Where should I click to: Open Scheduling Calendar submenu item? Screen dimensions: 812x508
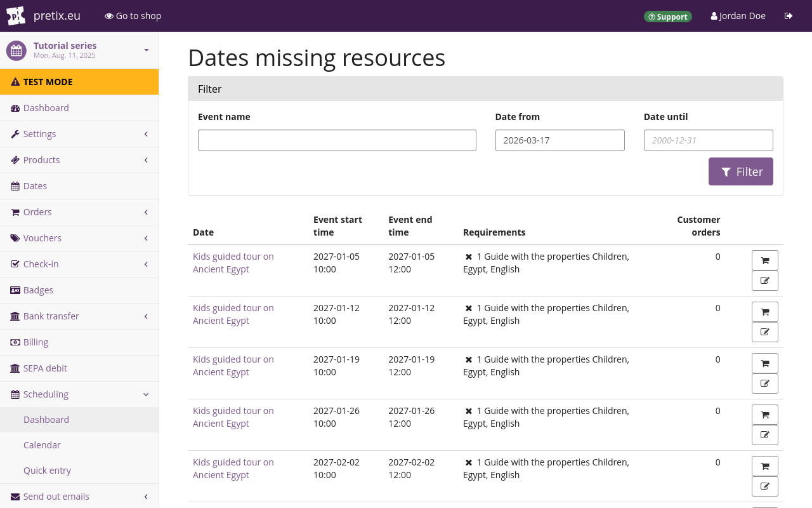point(79,445)
